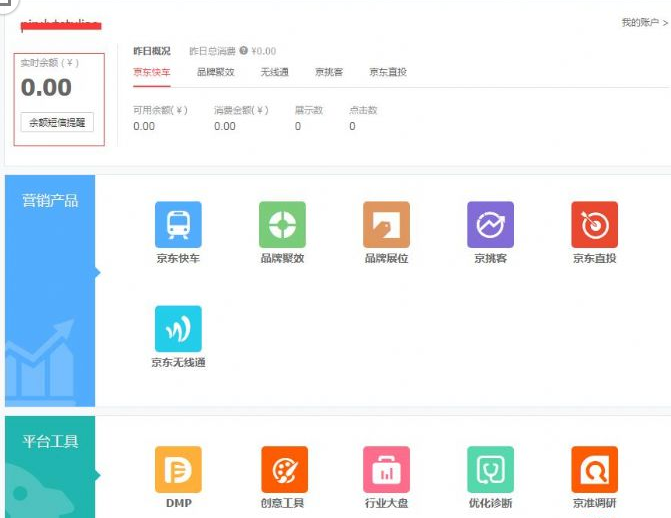Open the 京东无线通 cyan icon
The width and height of the screenshot is (671, 518).
[x=178, y=329]
